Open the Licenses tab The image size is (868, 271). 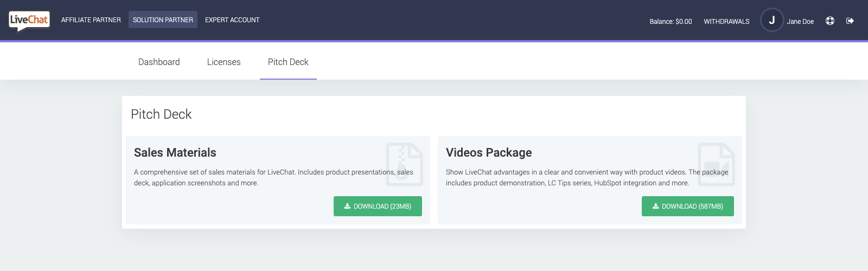point(224,62)
